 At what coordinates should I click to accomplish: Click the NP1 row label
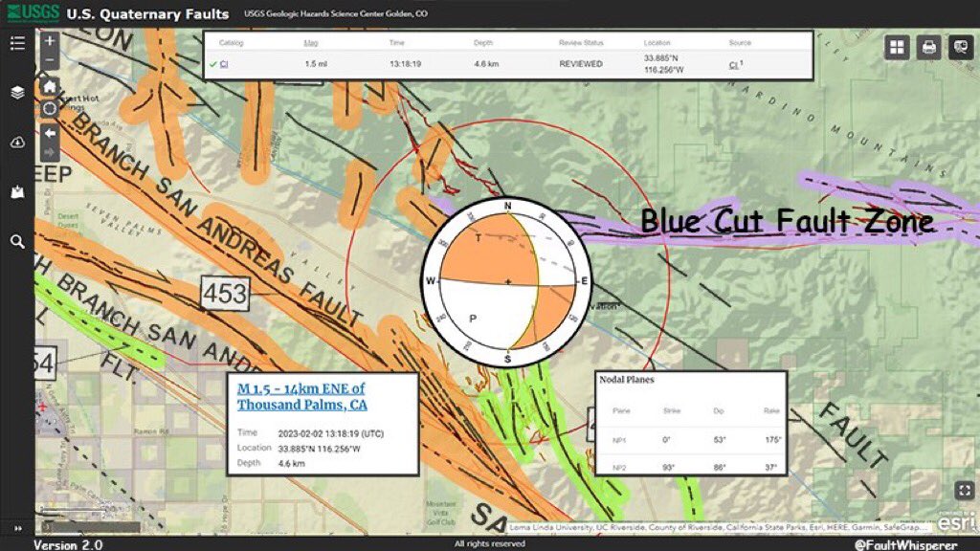coord(619,440)
